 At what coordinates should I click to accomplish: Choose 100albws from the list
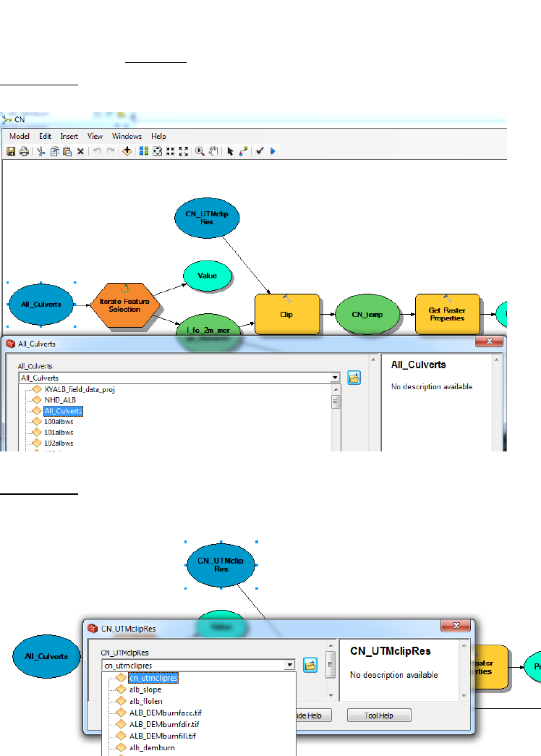coord(59,422)
